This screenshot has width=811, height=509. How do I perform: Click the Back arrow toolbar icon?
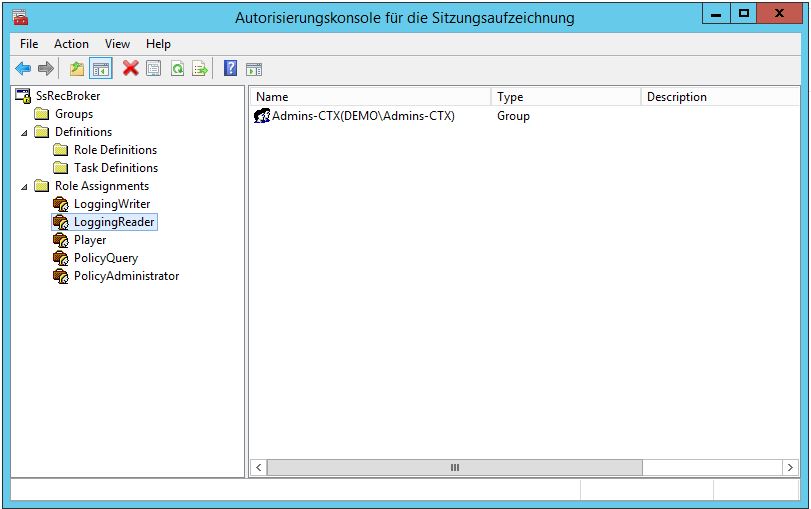click(23, 68)
